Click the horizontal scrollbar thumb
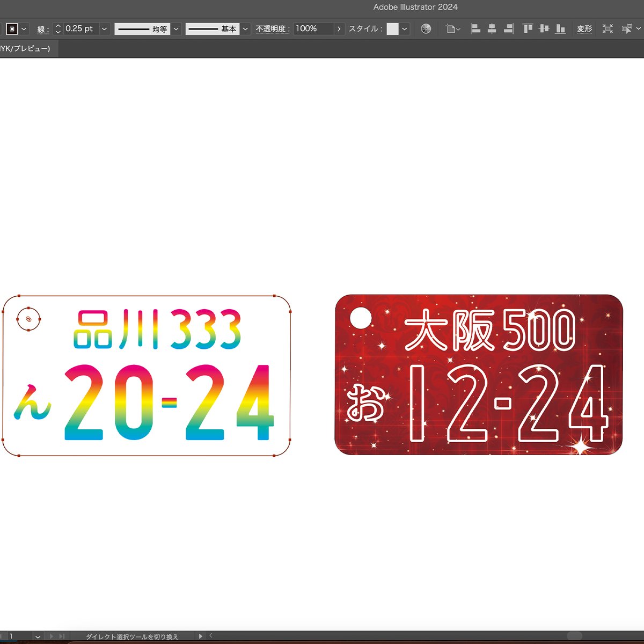Viewport: 644px width, 644px height. (574, 636)
